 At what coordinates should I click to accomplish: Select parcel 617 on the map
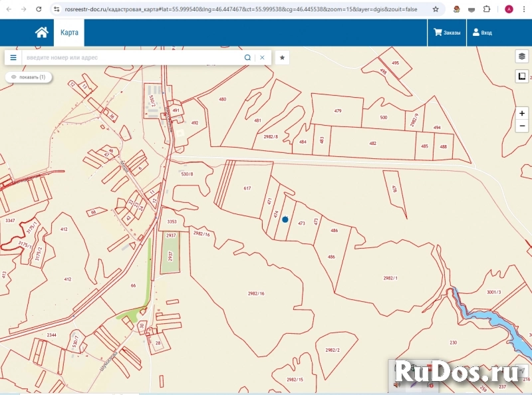[247, 189]
